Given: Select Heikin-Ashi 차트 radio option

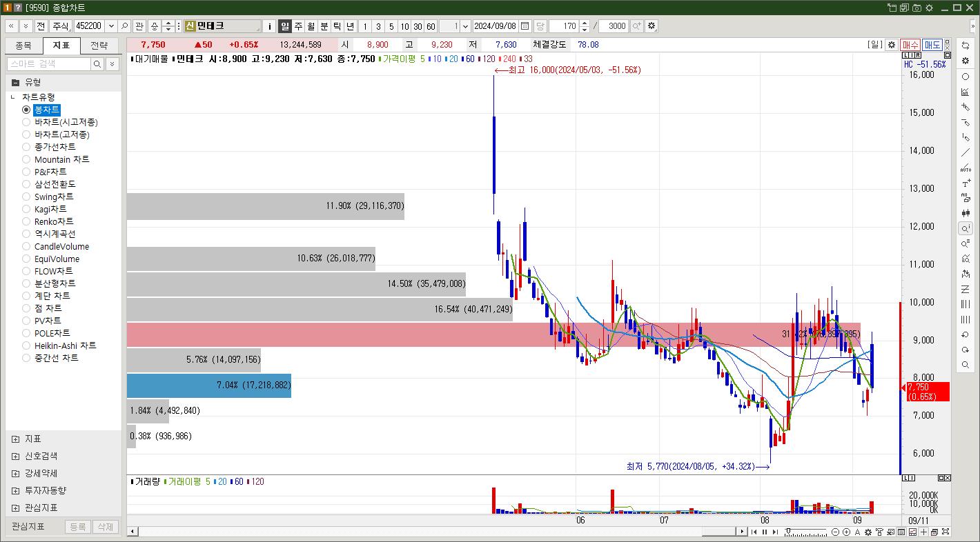Looking at the screenshot, I should click(x=26, y=345).
